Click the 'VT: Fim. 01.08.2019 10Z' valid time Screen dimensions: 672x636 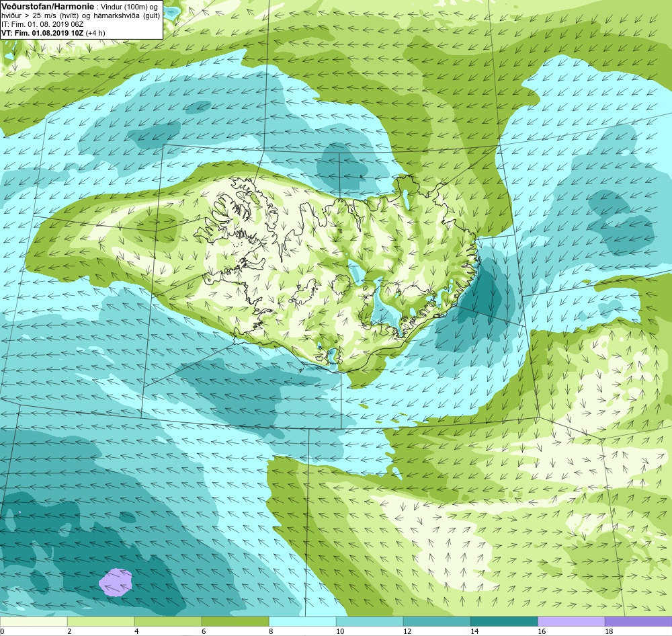(43, 32)
